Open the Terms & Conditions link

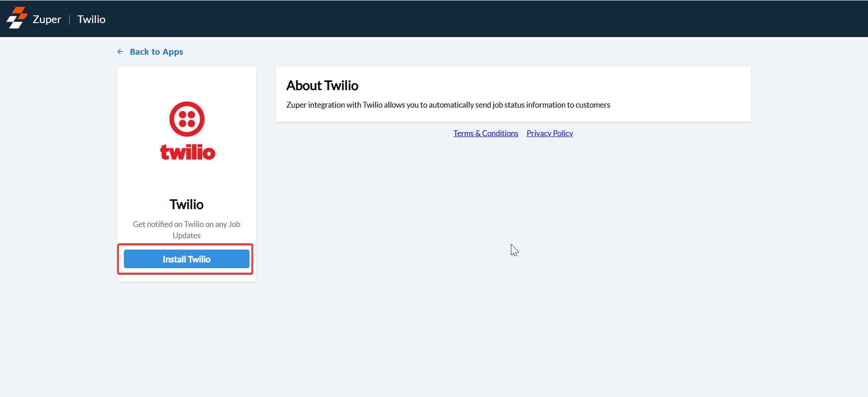(x=486, y=133)
